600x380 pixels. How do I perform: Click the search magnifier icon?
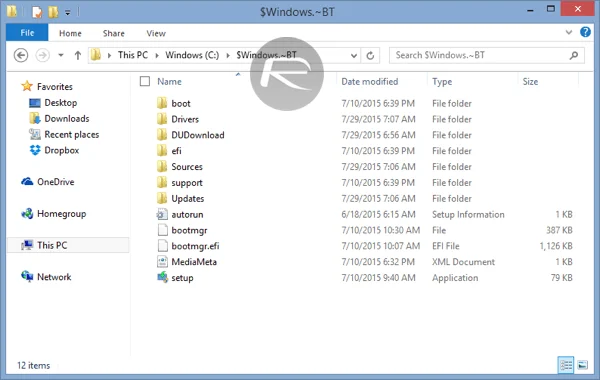(574, 55)
